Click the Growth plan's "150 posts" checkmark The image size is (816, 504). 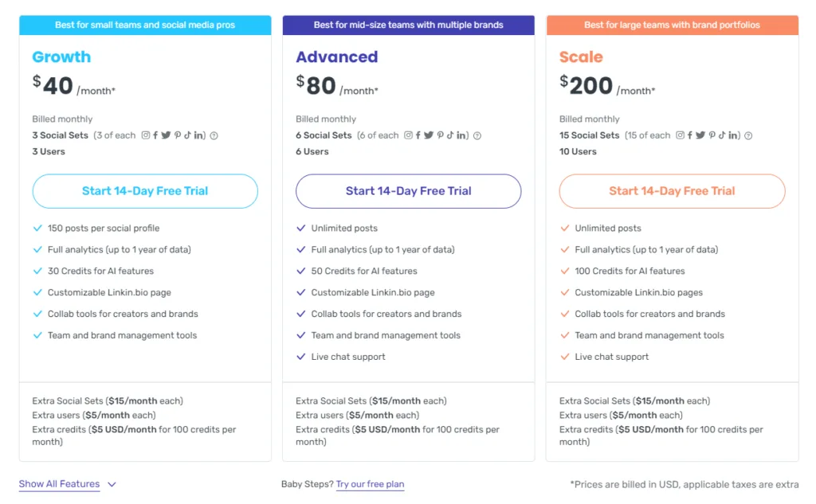click(37, 229)
